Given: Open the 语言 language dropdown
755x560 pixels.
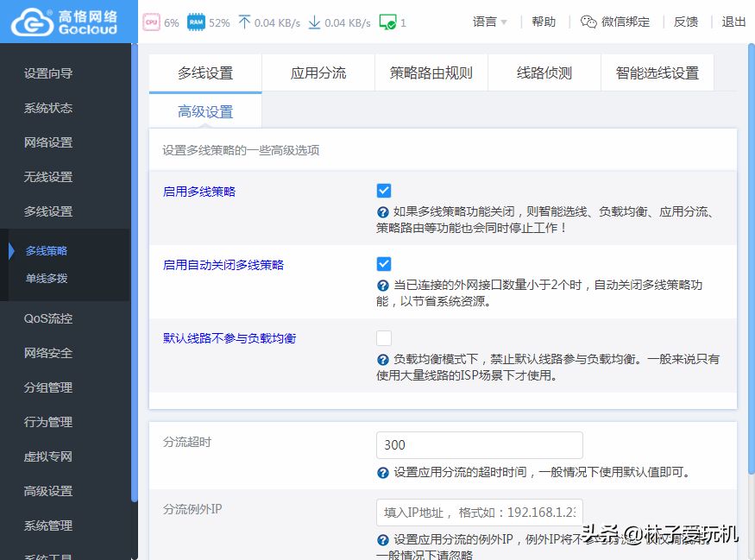Looking at the screenshot, I should click(x=489, y=22).
